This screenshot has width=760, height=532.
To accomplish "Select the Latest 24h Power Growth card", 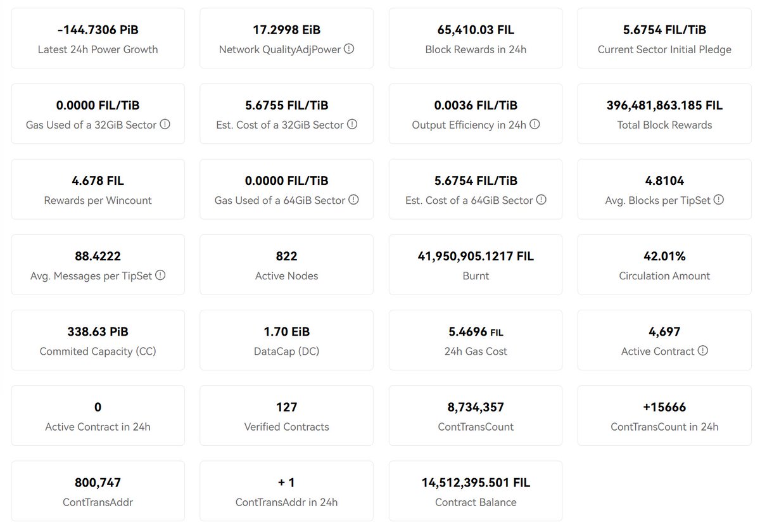I will (x=98, y=38).
